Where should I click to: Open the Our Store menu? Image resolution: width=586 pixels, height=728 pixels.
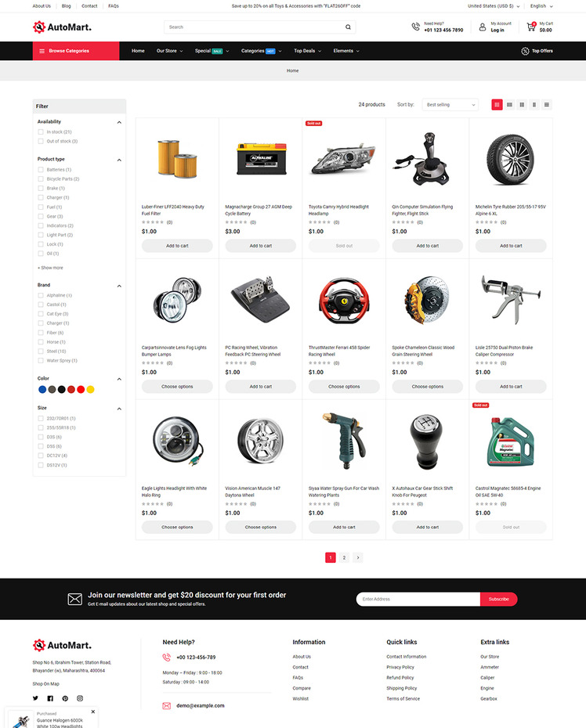[x=170, y=51]
